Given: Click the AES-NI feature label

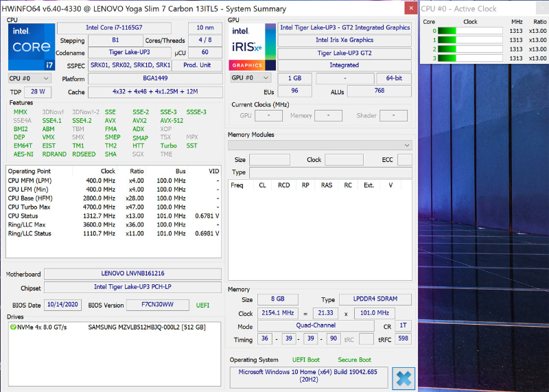Looking at the screenshot, I should click(23, 154).
